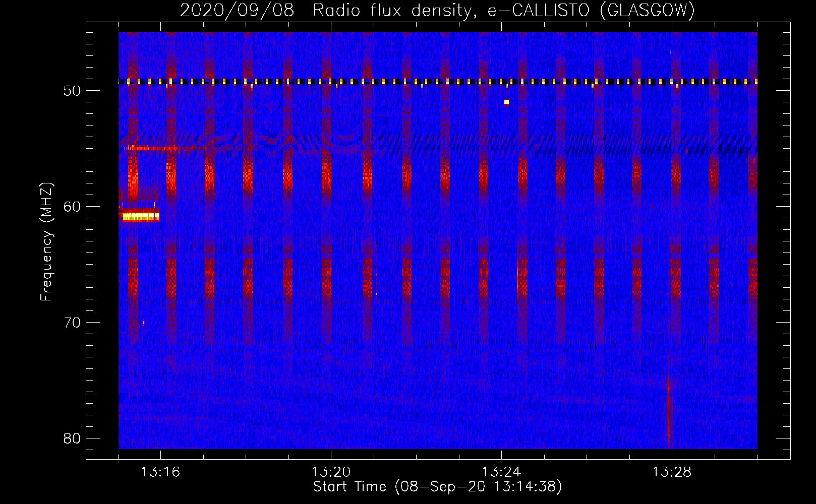Viewport: 816px width, 504px height.
Task: Click the 80 frequency tick label
Action: click(x=73, y=438)
